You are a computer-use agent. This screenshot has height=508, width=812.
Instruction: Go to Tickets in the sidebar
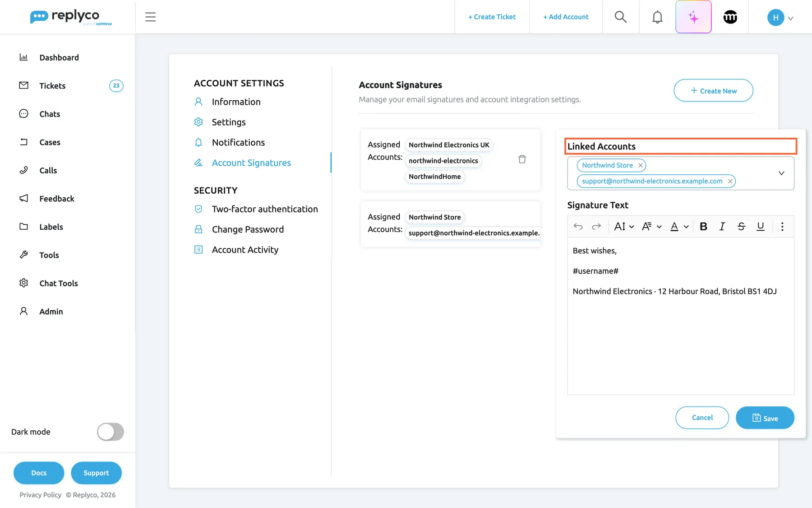(52, 86)
